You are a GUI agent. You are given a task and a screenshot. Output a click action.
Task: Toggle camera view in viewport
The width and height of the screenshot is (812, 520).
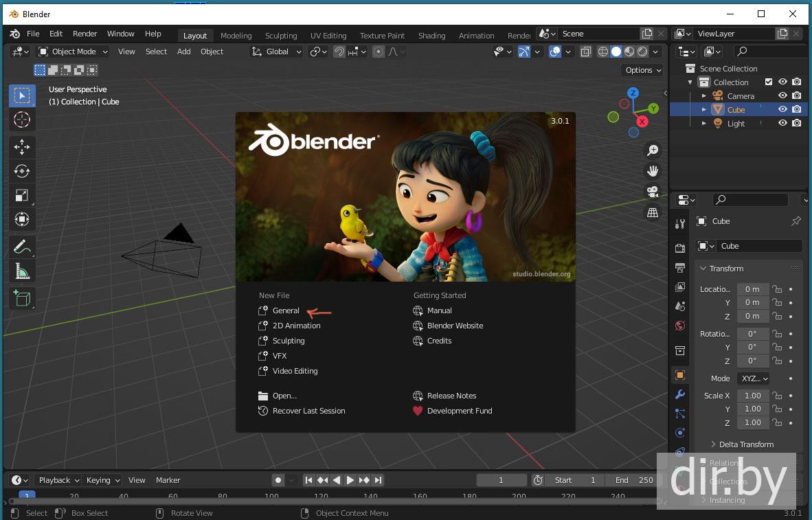pyautogui.click(x=652, y=192)
